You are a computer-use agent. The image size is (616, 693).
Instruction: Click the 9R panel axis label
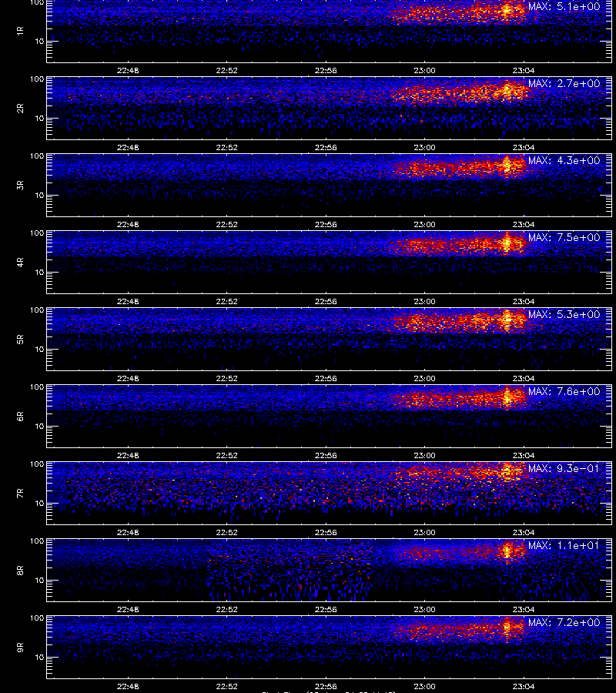coord(20,647)
